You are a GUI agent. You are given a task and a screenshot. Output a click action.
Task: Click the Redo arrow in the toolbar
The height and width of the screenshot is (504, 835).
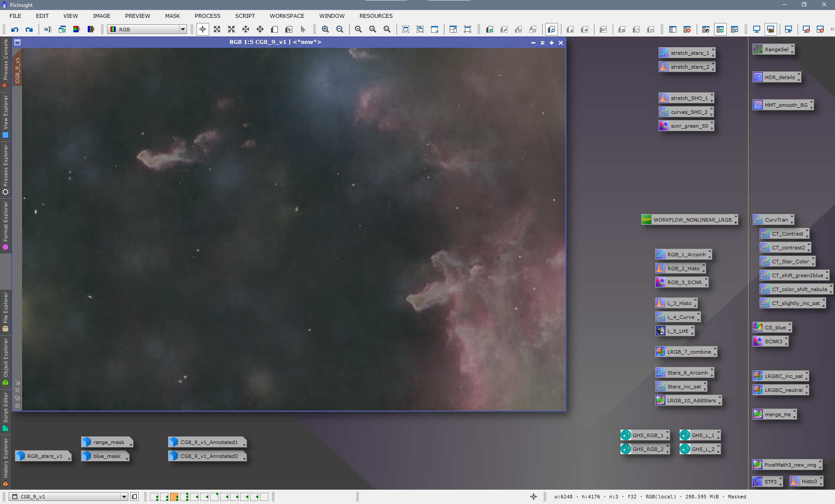coord(29,30)
